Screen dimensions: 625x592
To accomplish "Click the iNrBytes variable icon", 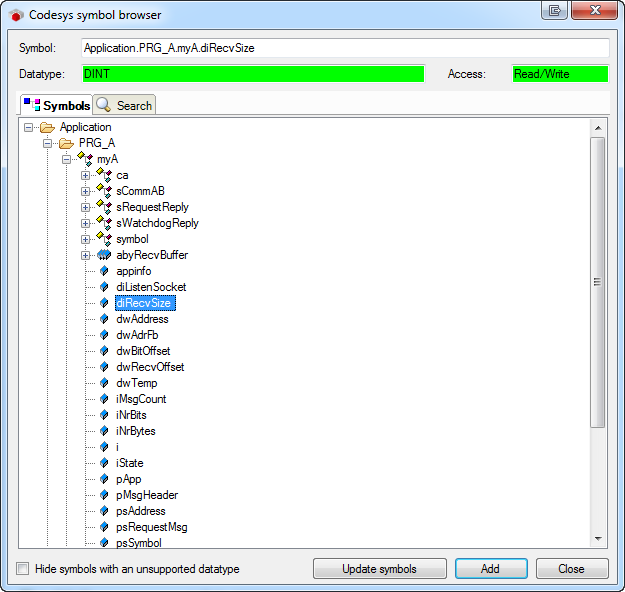I will pos(104,431).
